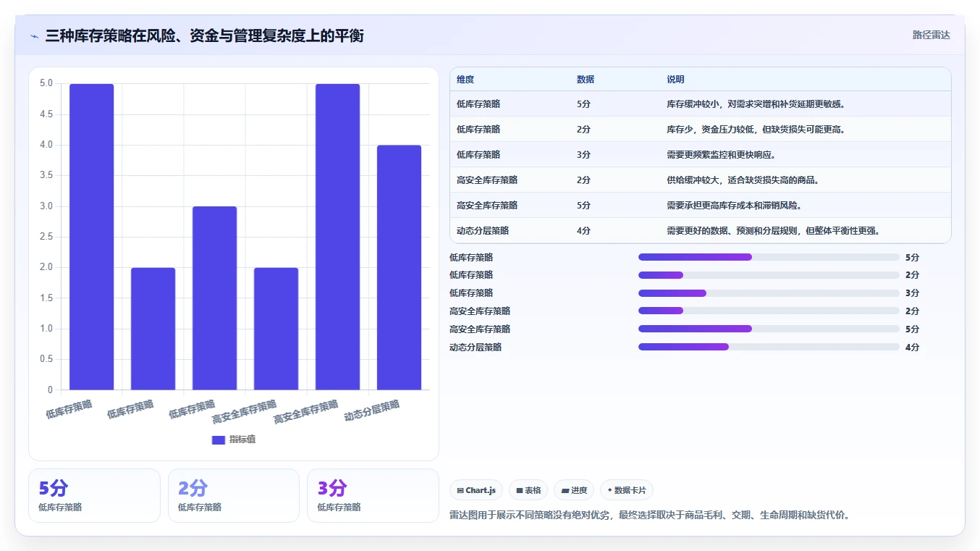Select table row 需要更频繁监控和更快响应

700,154
